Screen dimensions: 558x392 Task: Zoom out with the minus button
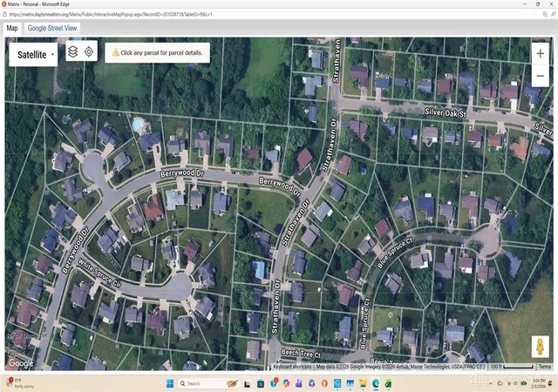[540, 76]
